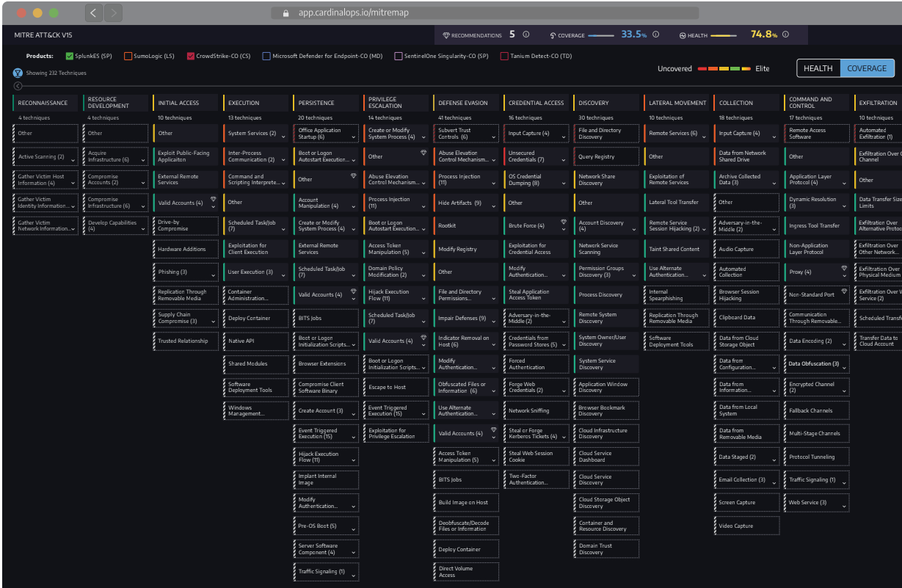Open the Domain Trust Discovery card
This screenshot has width=902, height=588.
(606, 548)
